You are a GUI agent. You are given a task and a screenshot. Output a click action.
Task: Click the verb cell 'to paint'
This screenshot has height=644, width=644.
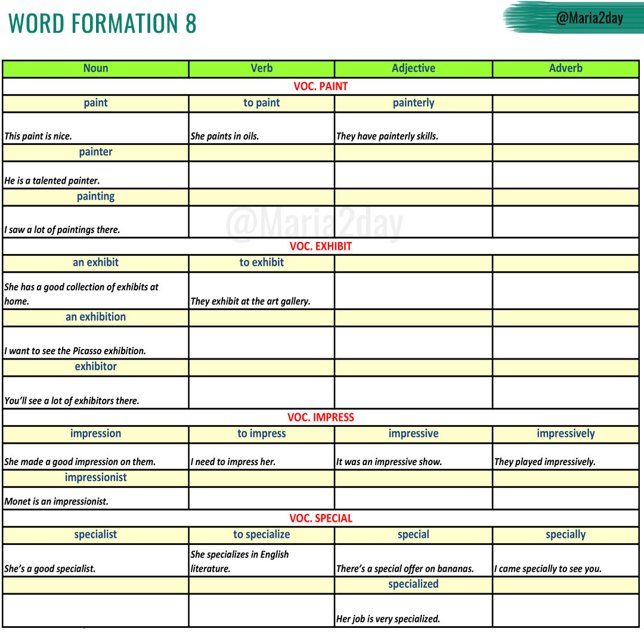(262, 103)
